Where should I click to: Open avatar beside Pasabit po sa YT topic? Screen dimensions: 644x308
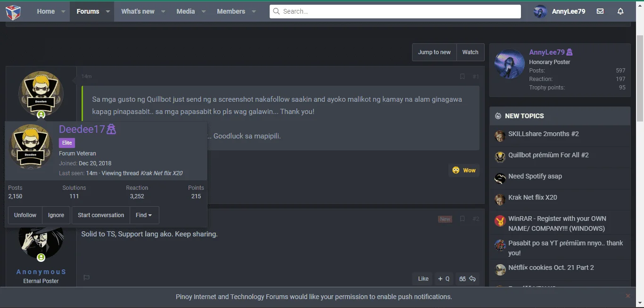pyautogui.click(x=500, y=245)
